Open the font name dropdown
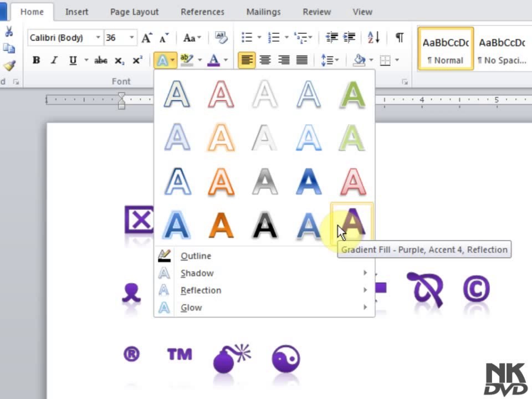 pyautogui.click(x=98, y=37)
